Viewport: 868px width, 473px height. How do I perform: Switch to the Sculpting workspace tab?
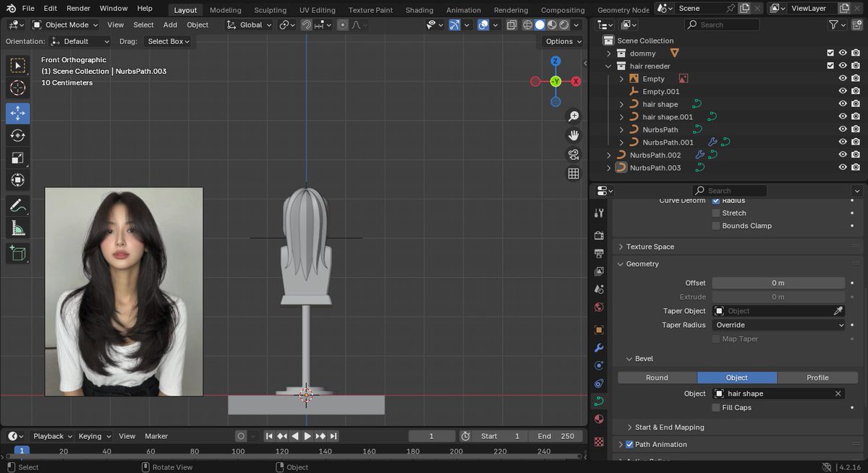point(270,10)
